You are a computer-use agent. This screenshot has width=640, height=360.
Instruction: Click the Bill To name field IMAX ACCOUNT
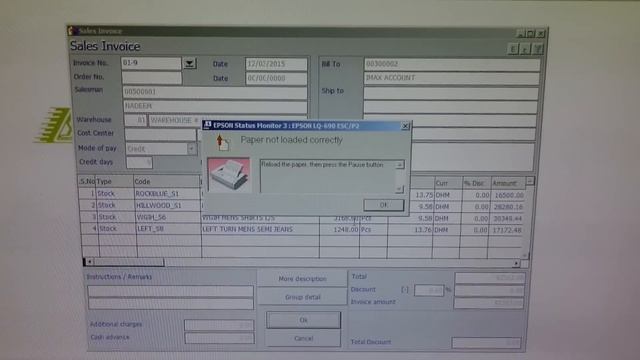tap(451, 78)
